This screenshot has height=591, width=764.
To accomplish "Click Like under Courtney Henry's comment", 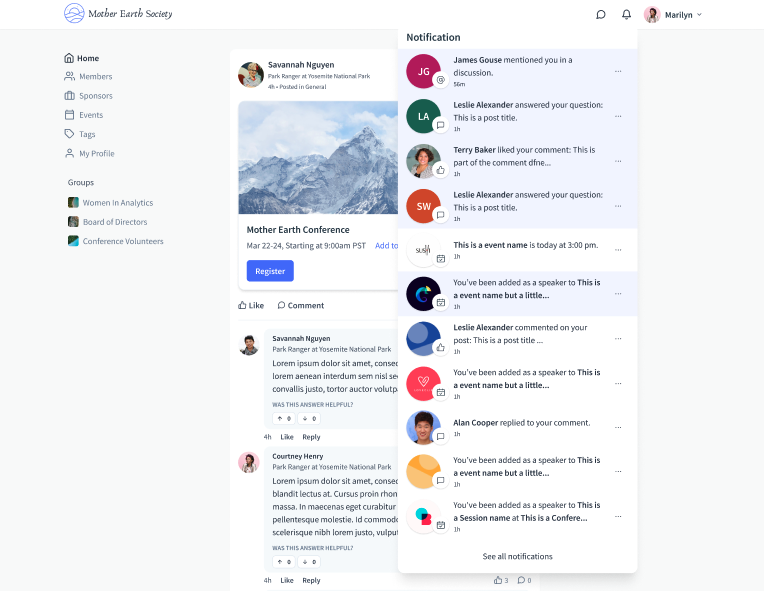I will click(287, 580).
